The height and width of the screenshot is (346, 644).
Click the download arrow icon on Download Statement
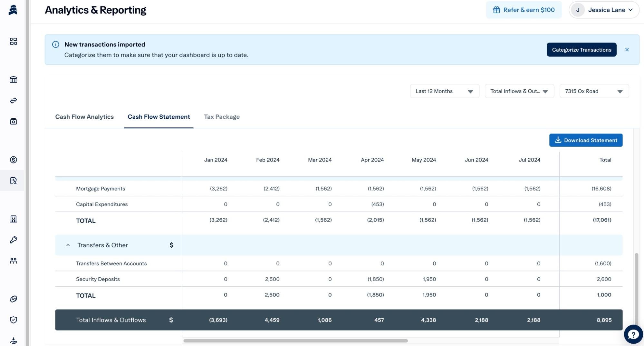[558, 140]
